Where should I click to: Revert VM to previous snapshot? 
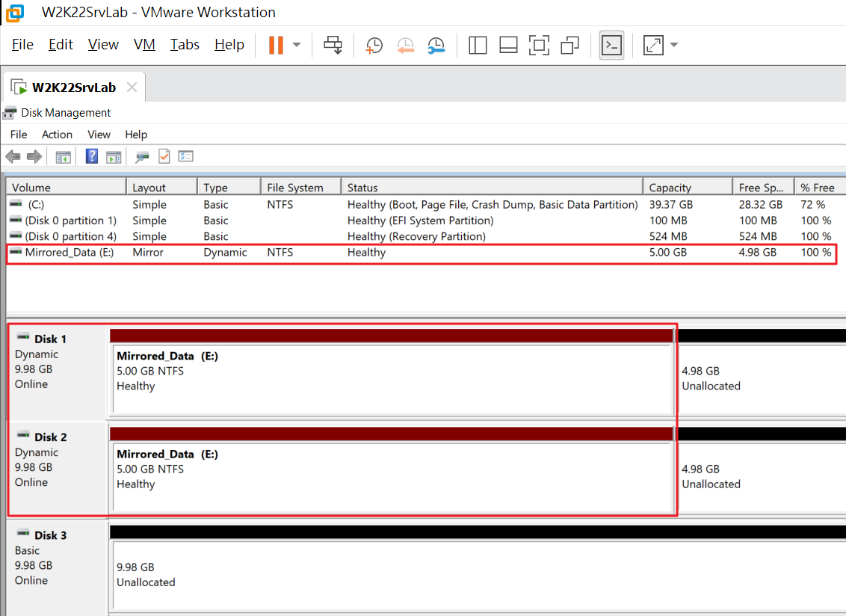pos(405,46)
